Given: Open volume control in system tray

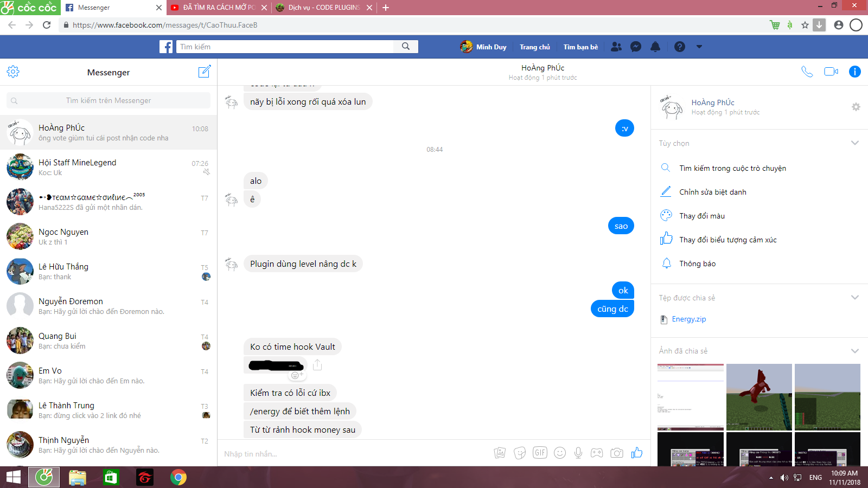Looking at the screenshot, I should click(x=784, y=478).
